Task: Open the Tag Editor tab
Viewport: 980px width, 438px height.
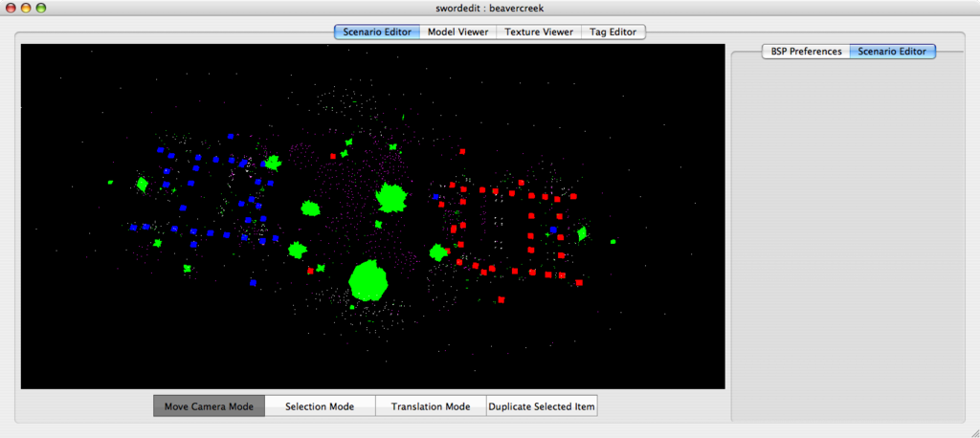Action: (613, 32)
